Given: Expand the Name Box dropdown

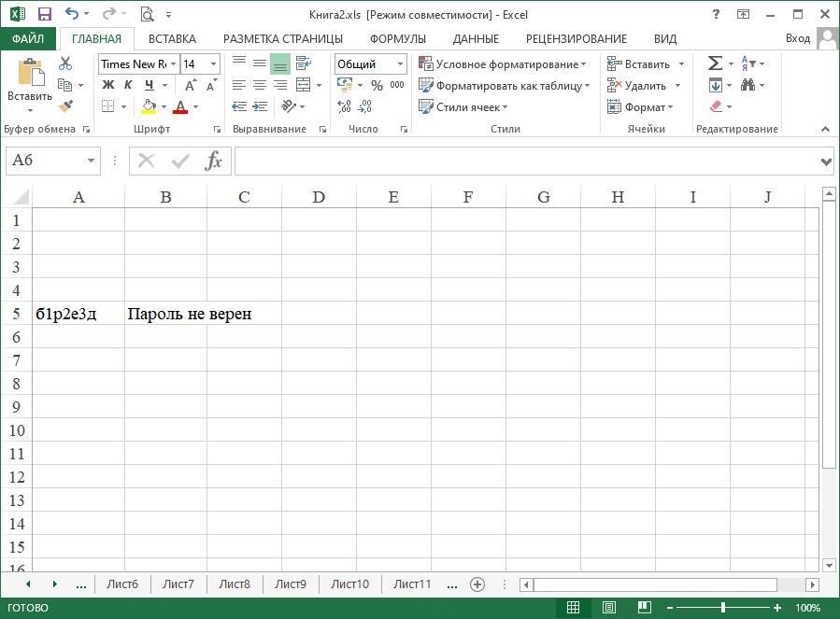Looking at the screenshot, I should tap(91, 160).
